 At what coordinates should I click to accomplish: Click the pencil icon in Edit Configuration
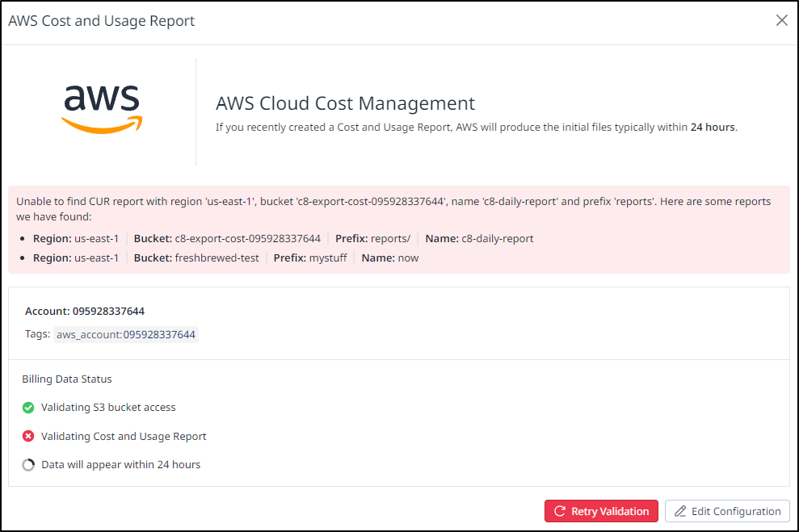click(x=680, y=511)
